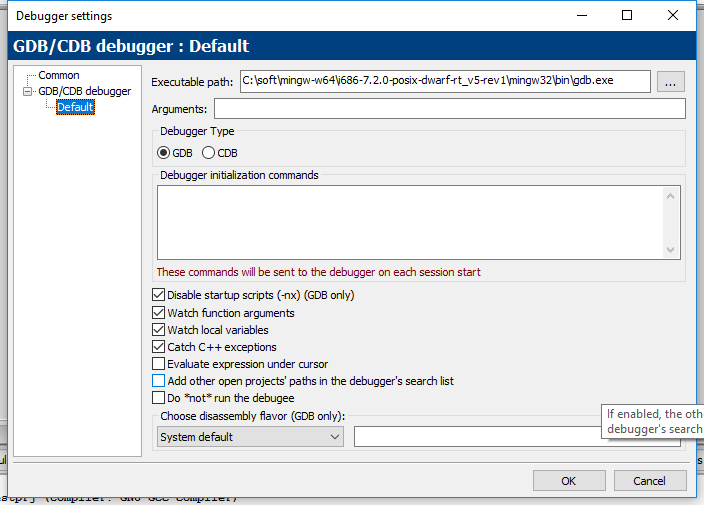
Task: Select the CDB debugger type radio button
Action: pos(209,153)
